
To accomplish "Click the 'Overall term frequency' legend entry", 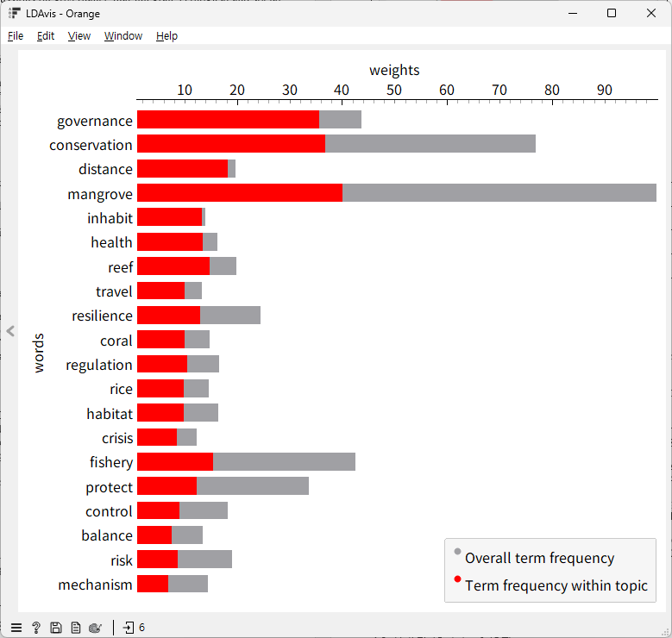I will tap(539, 558).
